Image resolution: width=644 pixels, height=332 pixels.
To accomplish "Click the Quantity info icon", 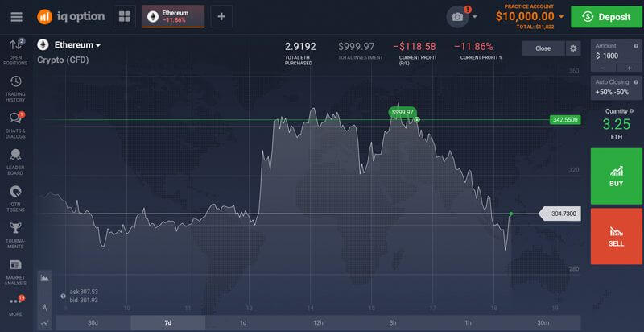I will point(631,111).
